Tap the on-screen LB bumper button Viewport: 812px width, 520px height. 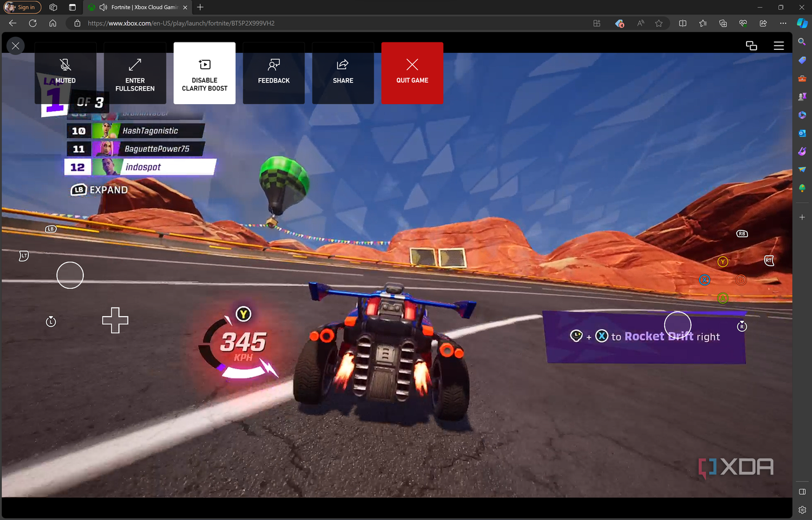pyautogui.click(x=51, y=229)
